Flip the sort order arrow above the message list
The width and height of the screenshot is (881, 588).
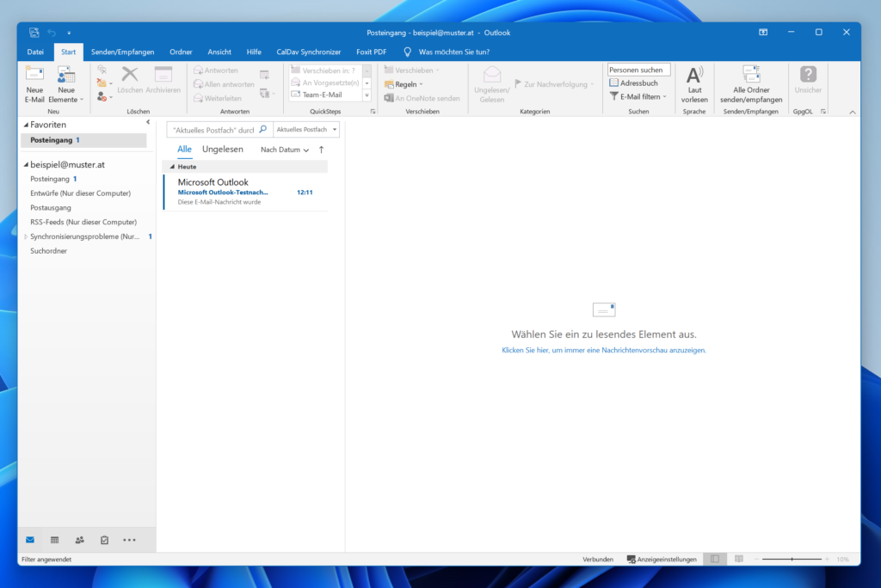click(319, 149)
